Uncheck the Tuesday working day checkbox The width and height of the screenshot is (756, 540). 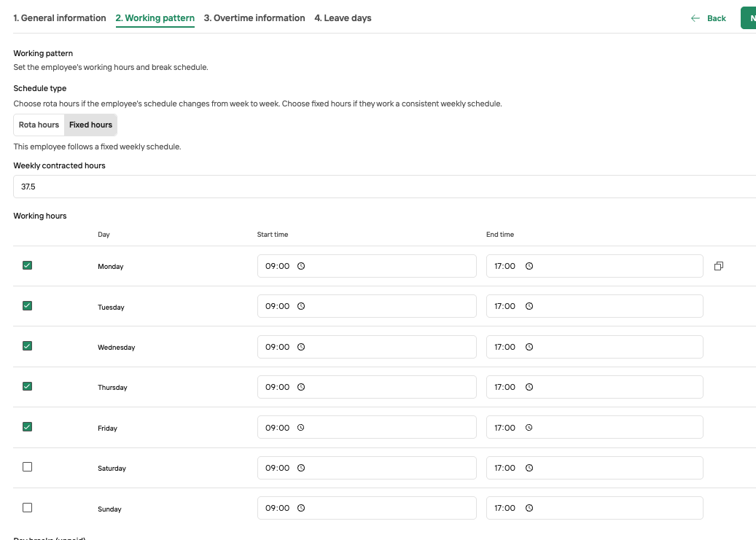[x=28, y=305]
